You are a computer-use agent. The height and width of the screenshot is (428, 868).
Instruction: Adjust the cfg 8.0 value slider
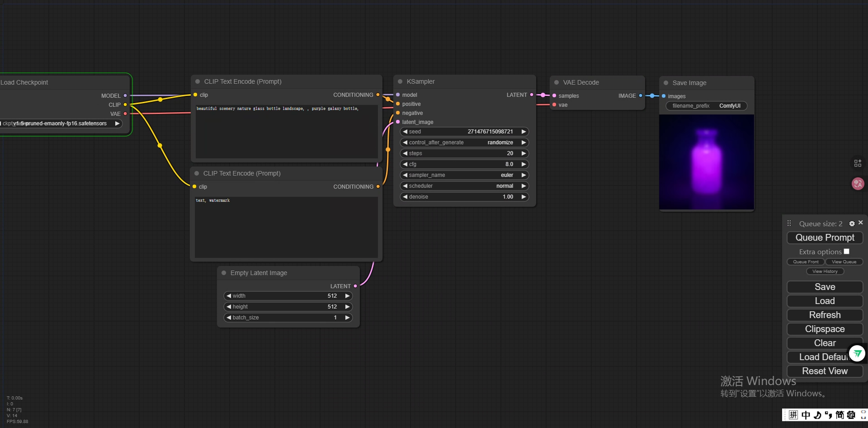click(464, 164)
